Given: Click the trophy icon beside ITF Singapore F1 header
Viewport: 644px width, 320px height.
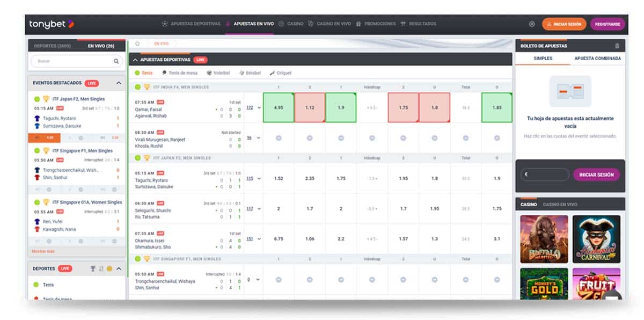Looking at the screenshot, I should coord(147,259).
